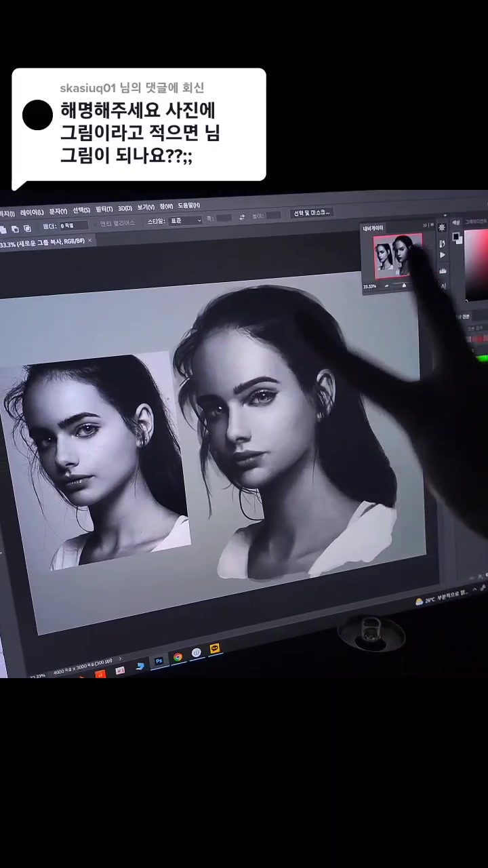
Task: Click the 페더 value input field
Action: (x=75, y=225)
